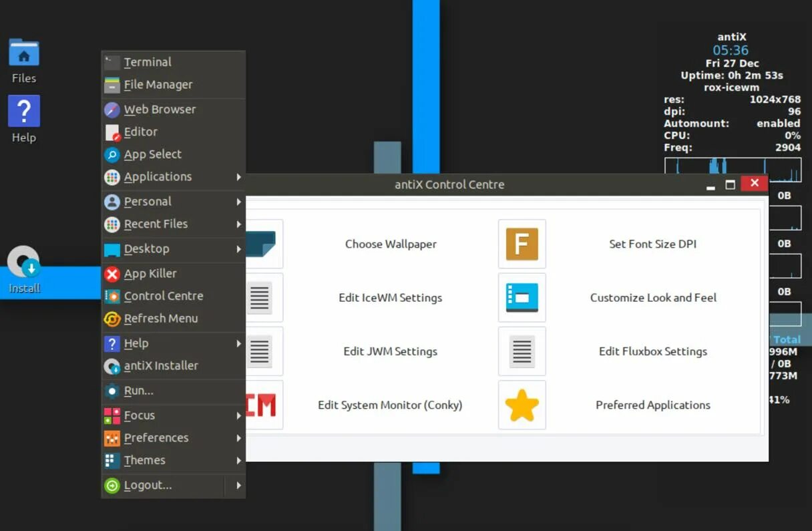This screenshot has height=531, width=812.
Task: Open Set Font Size DPI
Action: coord(653,244)
